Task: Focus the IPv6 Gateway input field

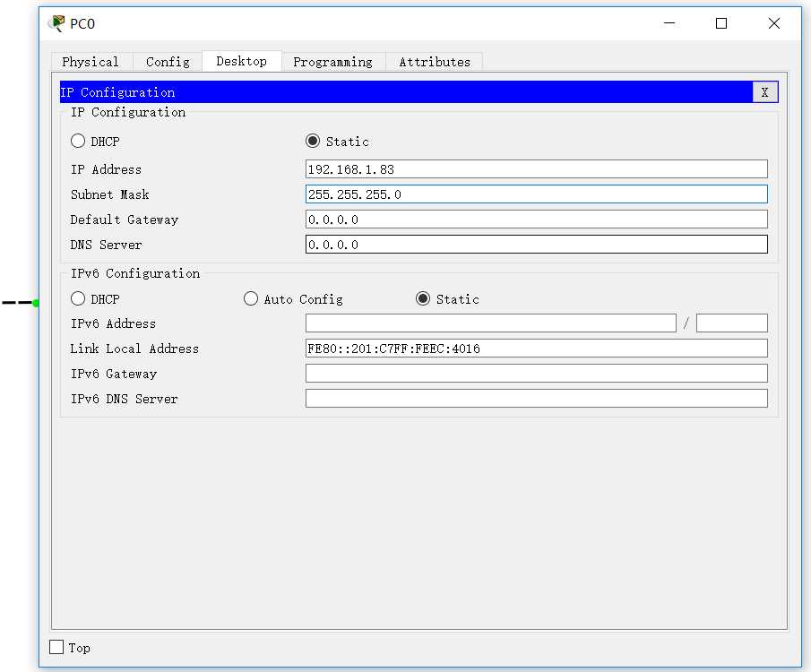Action: click(537, 374)
